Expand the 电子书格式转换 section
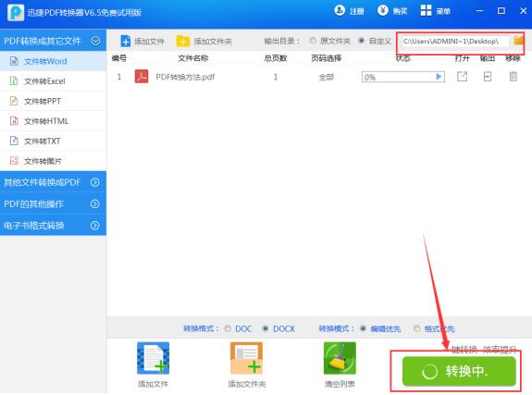Screen dimensions: 532x395 click(95, 226)
